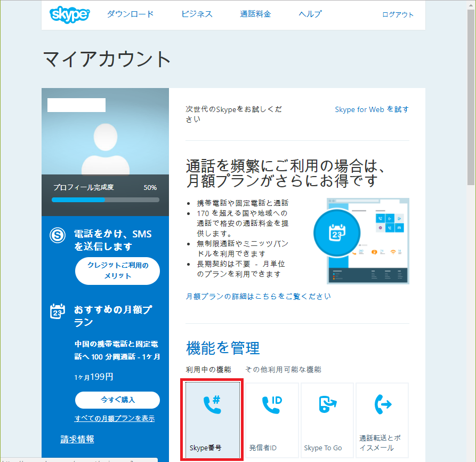
Task: Click the vertical page scrollbar thumb
Action: pyautogui.click(x=471, y=97)
